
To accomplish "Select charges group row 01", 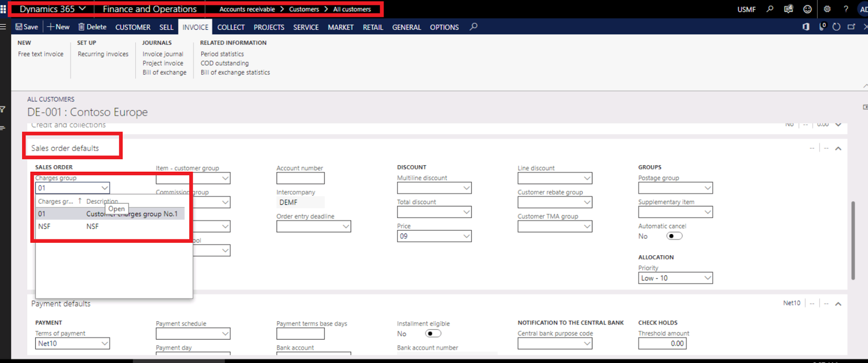I will tap(110, 214).
